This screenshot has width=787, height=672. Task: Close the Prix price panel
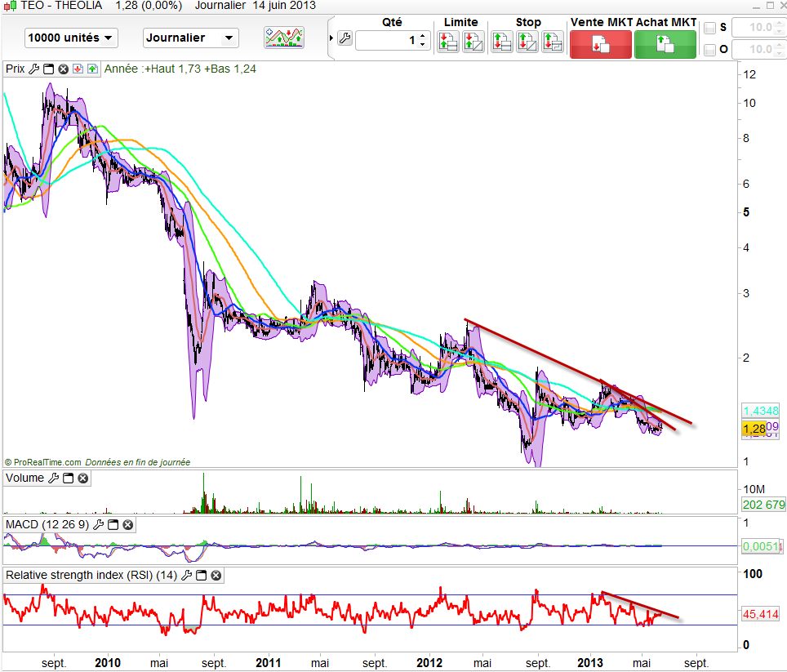(x=63, y=69)
